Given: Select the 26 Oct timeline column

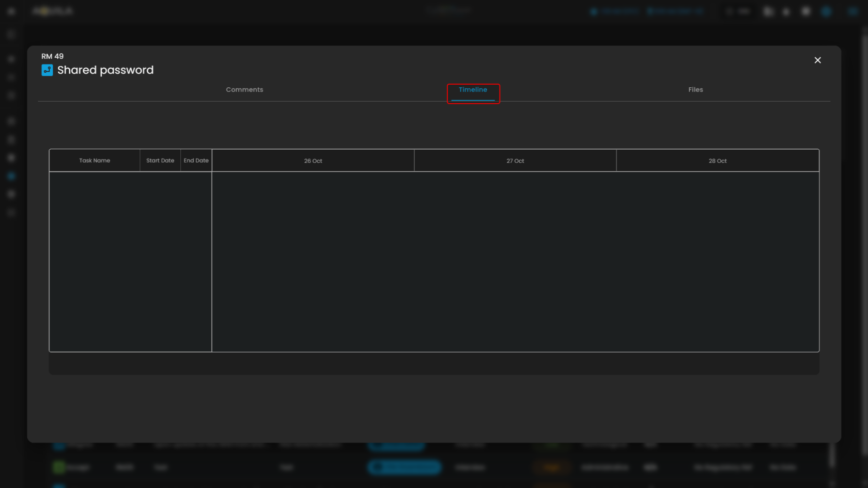Looking at the screenshot, I should 313,161.
